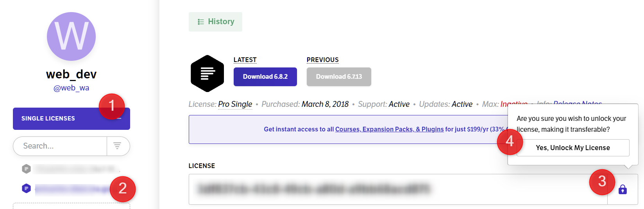Open the filter icon next to Search
Viewport: 644px width, 209px height.
point(117,146)
